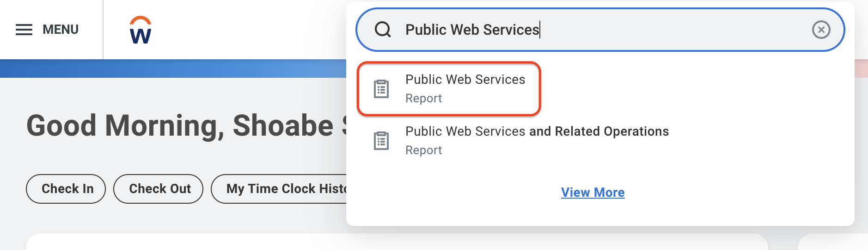
Task: Click the Check Out button
Action: [158, 189]
